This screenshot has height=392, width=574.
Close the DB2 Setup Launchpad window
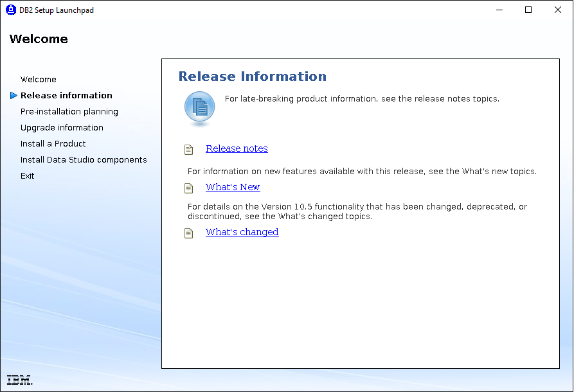click(557, 10)
